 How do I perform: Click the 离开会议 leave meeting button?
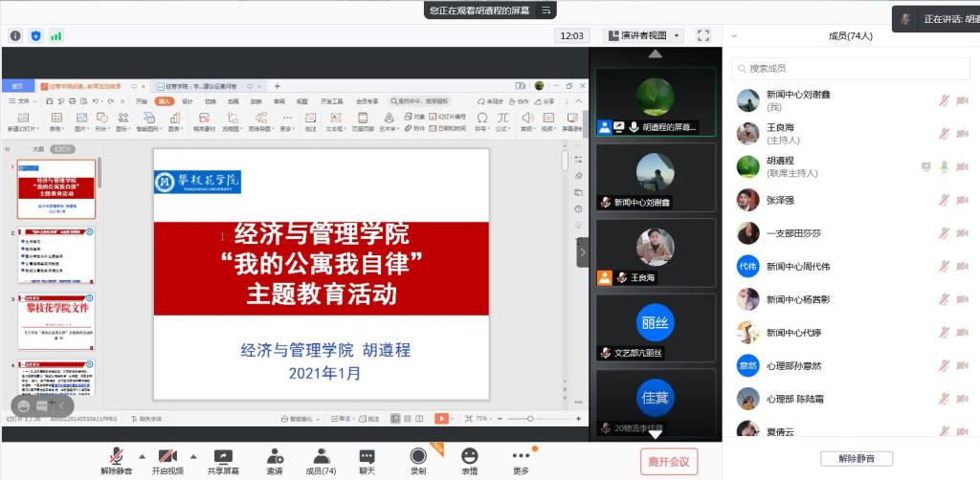pyautogui.click(x=668, y=462)
